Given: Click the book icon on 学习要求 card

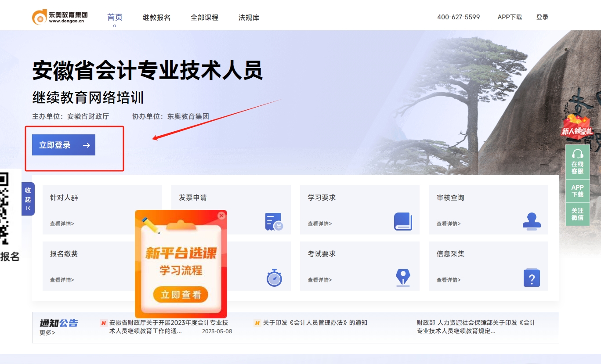Looking at the screenshot, I should pos(402,222).
